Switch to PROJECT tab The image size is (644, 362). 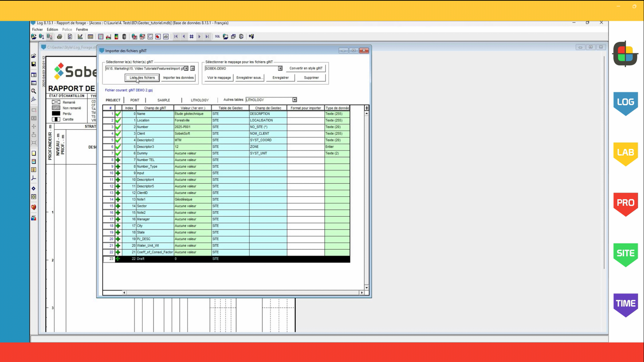113,100
